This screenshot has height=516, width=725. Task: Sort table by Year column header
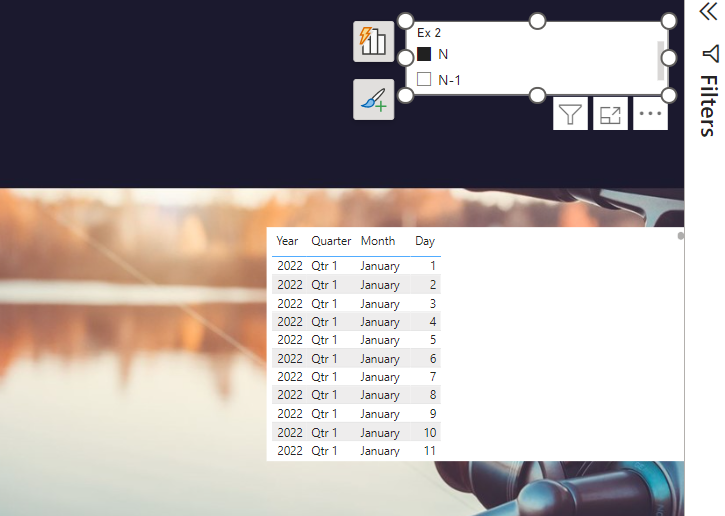tap(287, 241)
